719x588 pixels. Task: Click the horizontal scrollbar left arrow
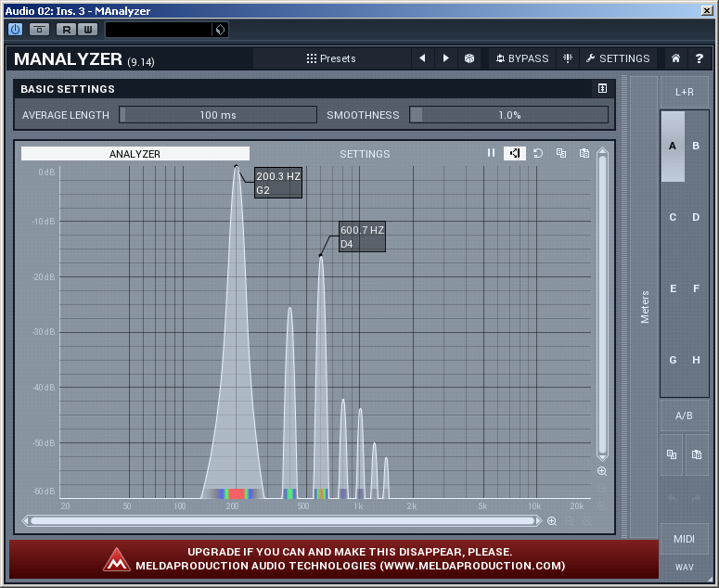[26, 521]
